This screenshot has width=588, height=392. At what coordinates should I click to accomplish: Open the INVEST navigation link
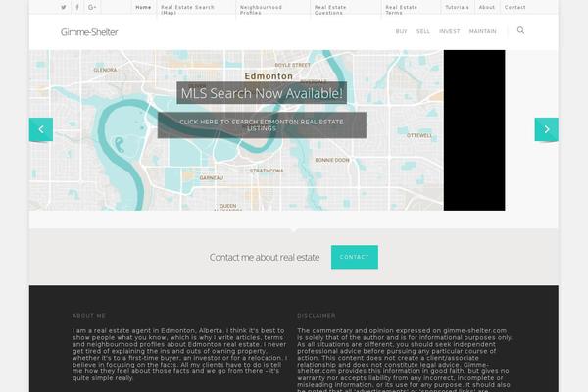coord(449,31)
